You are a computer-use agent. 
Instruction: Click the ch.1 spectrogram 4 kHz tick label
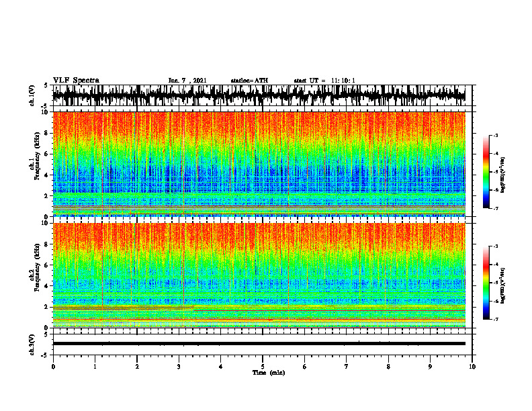pyautogui.click(x=47, y=175)
